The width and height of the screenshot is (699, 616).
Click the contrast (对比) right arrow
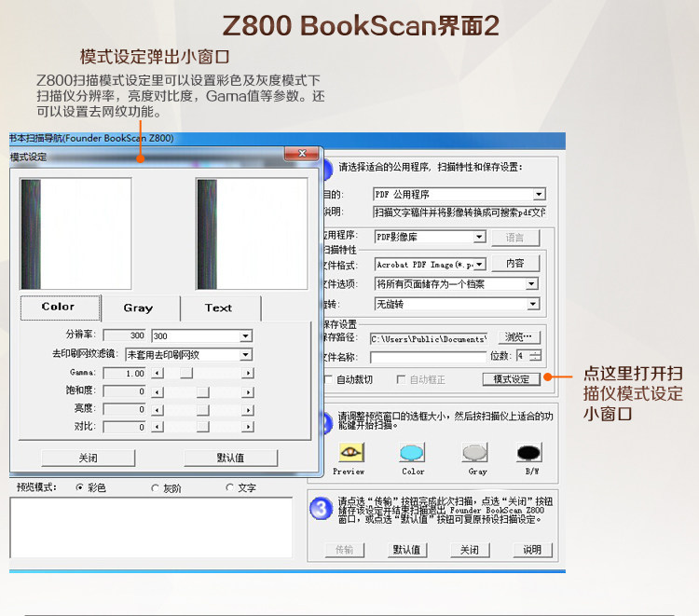(x=248, y=427)
